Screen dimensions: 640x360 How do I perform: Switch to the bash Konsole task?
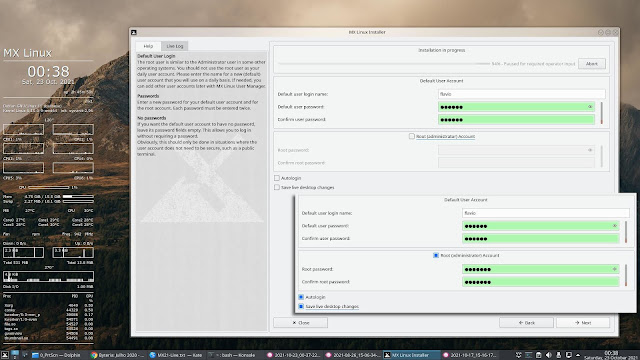(235, 355)
